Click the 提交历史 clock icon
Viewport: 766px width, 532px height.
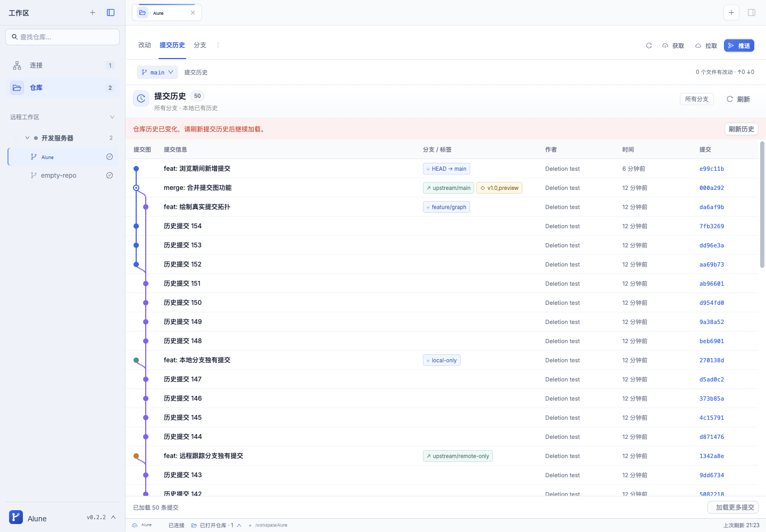141,98
